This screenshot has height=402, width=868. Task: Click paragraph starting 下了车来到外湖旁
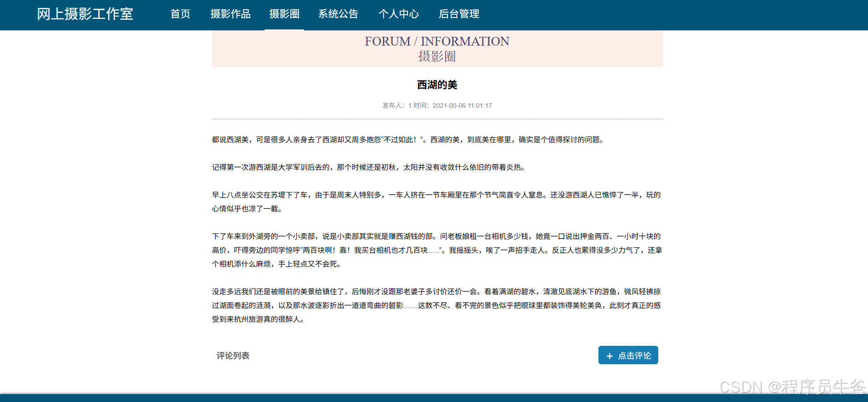click(437, 250)
